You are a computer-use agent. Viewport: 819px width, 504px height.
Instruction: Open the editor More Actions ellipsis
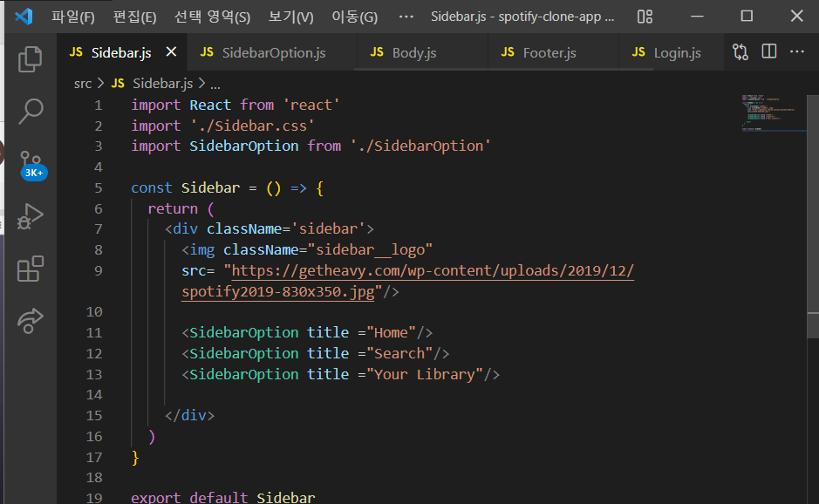[x=797, y=51]
